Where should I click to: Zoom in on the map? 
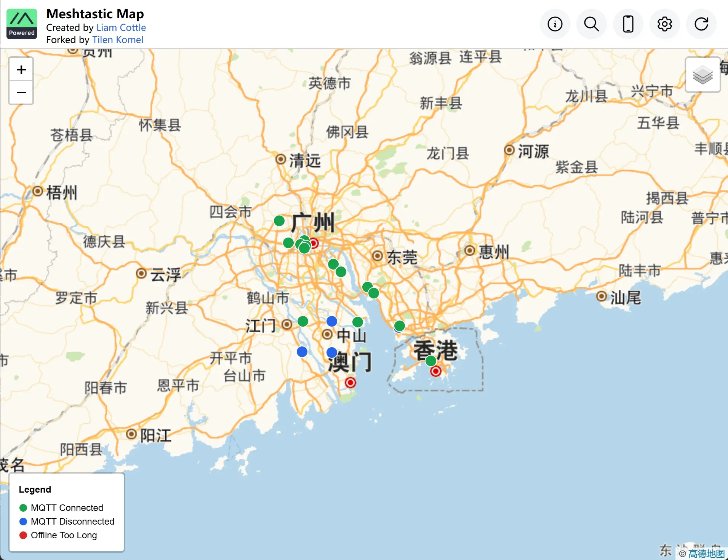tap(21, 69)
